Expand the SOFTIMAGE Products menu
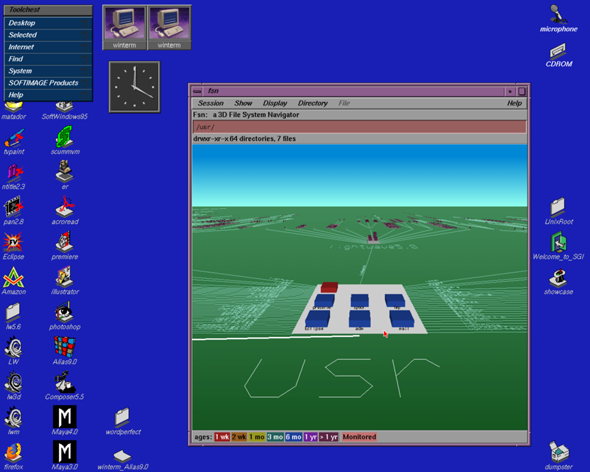Image resolution: width=590 pixels, height=472 pixels. 48,83
